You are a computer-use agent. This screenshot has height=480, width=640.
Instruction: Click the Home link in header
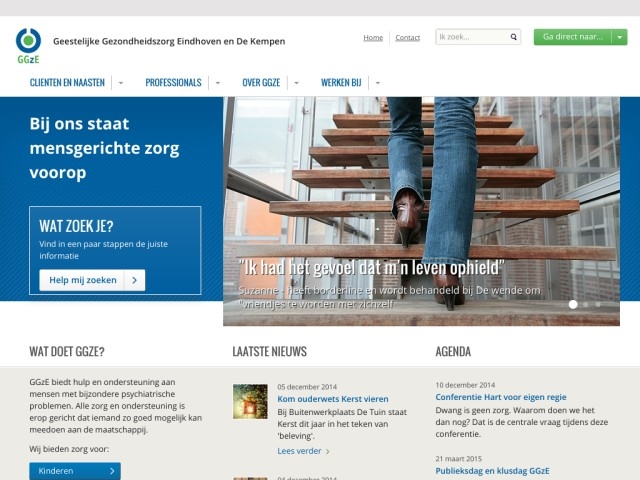[x=373, y=37]
